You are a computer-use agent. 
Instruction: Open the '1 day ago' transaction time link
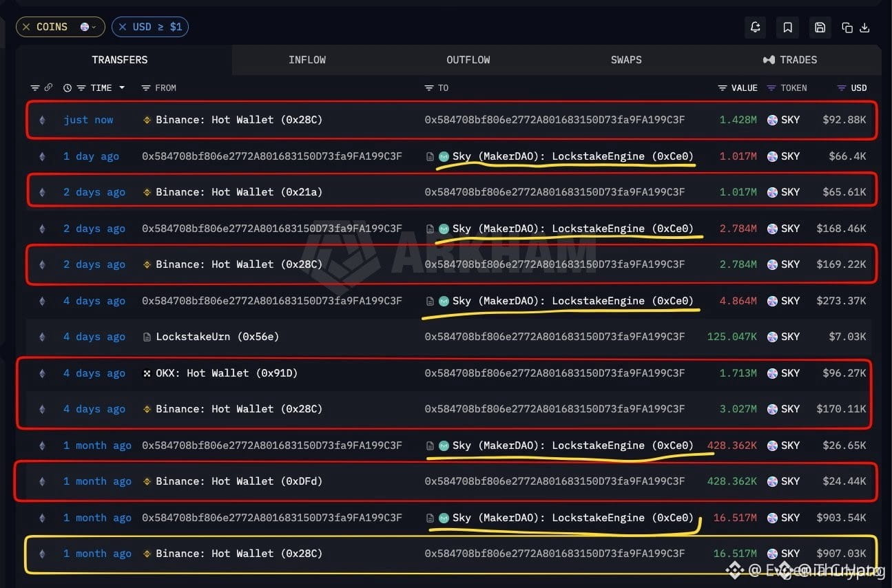point(91,156)
